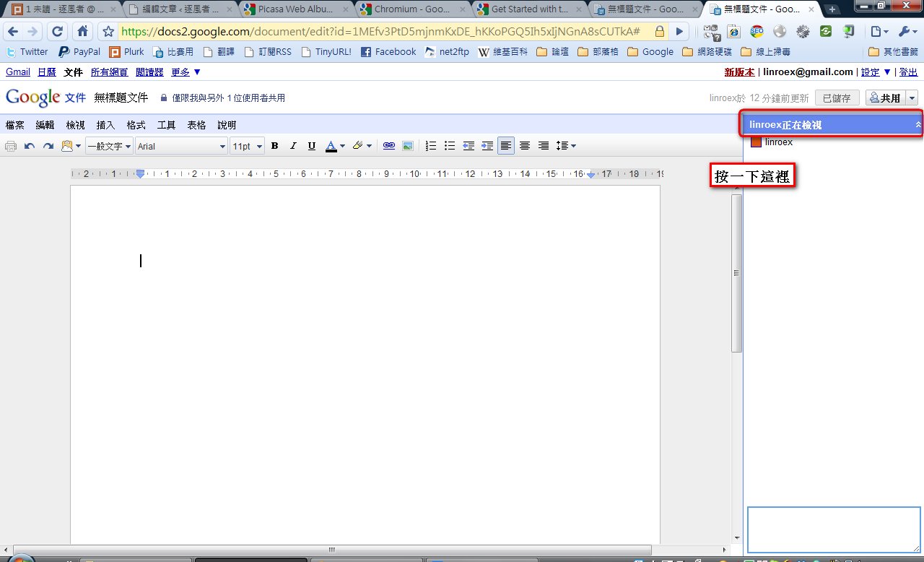Screen dimensions: 924x562
Task: Expand the 更多 dropdown
Action: (186, 72)
